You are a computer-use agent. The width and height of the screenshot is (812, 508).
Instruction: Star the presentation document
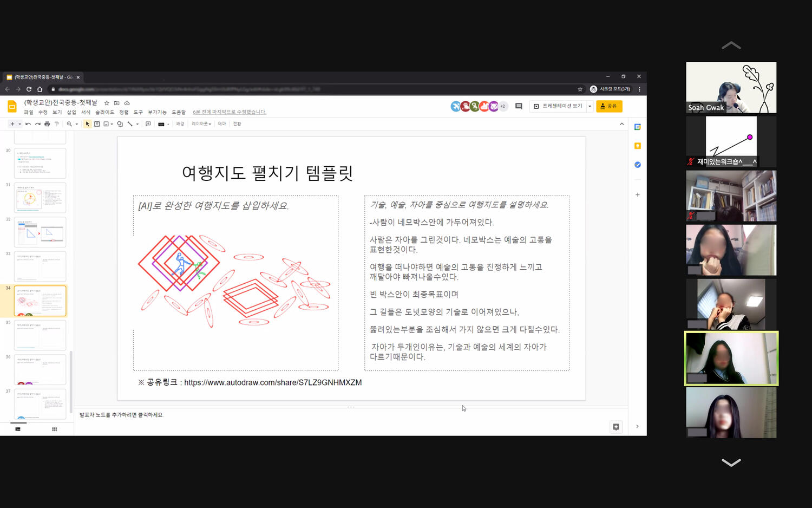107,103
